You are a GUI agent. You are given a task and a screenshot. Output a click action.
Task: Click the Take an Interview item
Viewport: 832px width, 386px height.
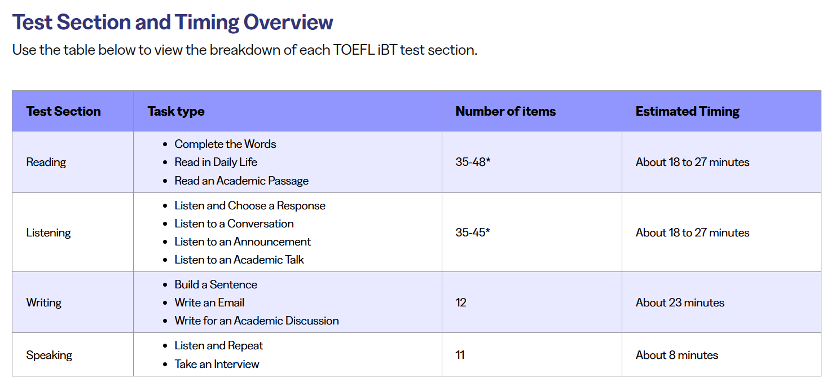(x=216, y=364)
